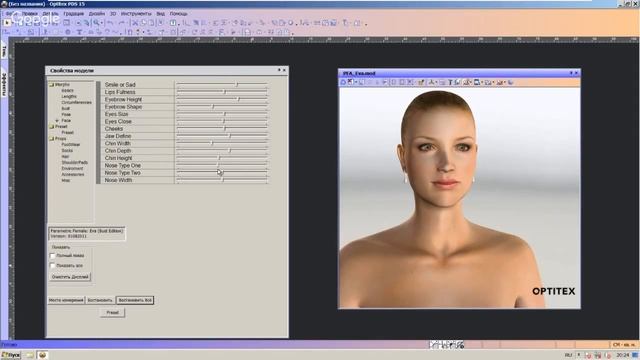Click first icon in 3D model window toolbar
This screenshot has height=360, width=640.
(344, 82)
